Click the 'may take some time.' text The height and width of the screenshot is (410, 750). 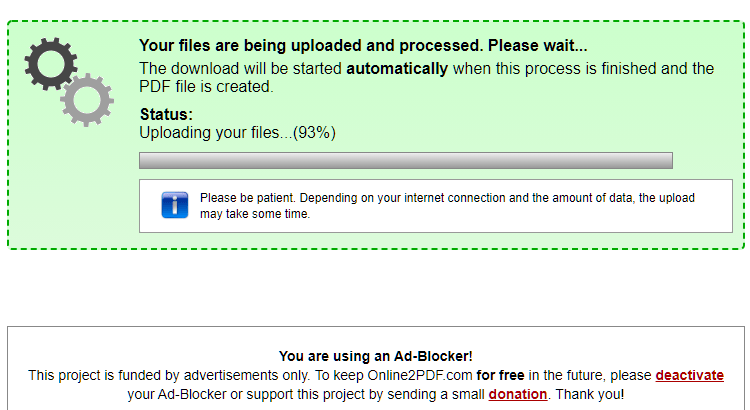click(255, 214)
